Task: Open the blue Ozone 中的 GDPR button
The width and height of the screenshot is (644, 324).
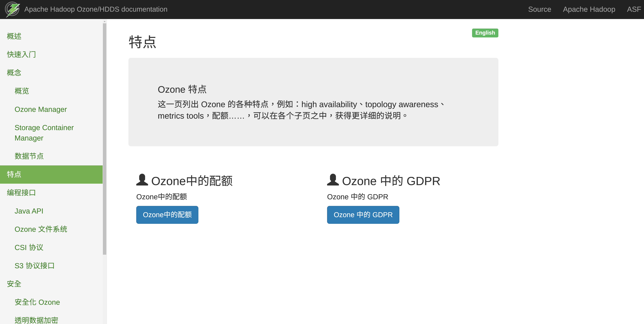Action: tap(363, 215)
